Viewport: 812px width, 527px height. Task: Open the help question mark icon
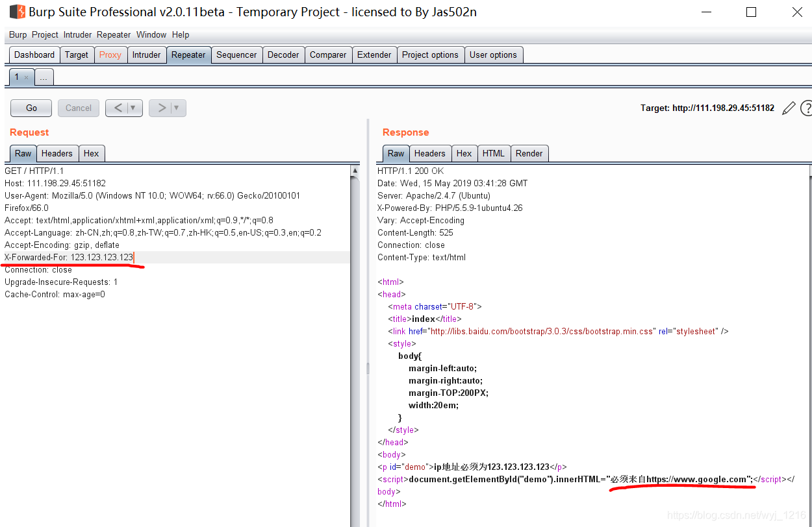click(807, 108)
